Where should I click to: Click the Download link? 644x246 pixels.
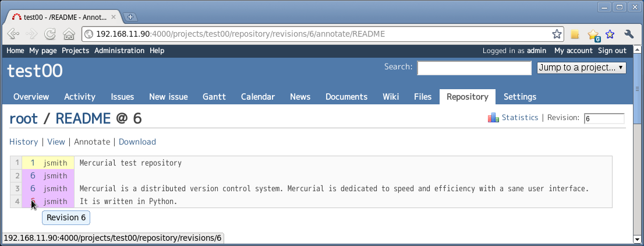coord(137,142)
